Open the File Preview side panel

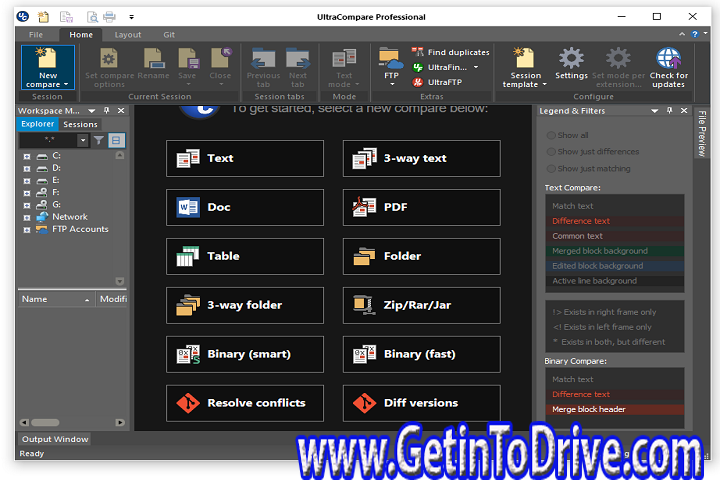(x=701, y=134)
